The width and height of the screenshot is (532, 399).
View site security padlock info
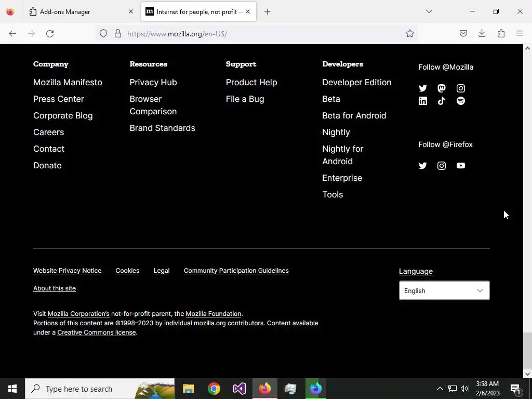pos(118,33)
